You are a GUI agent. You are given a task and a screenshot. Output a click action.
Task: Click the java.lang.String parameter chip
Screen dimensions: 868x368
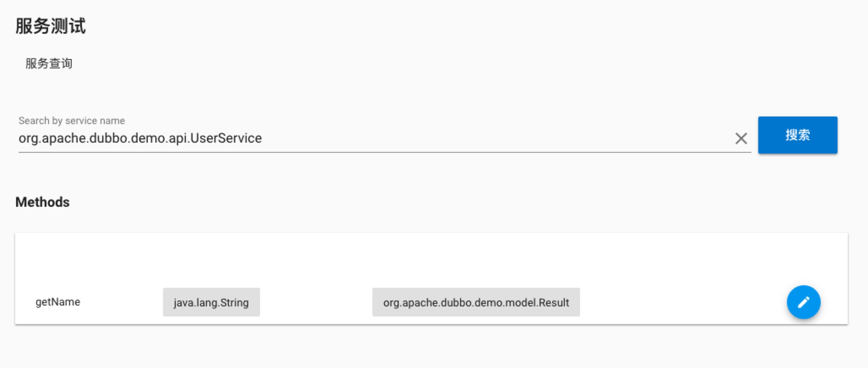(211, 302)
